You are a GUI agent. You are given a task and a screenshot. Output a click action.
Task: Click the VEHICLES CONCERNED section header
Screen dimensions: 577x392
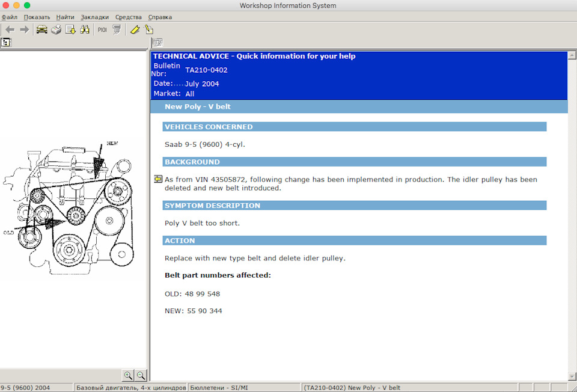point(355,127)
